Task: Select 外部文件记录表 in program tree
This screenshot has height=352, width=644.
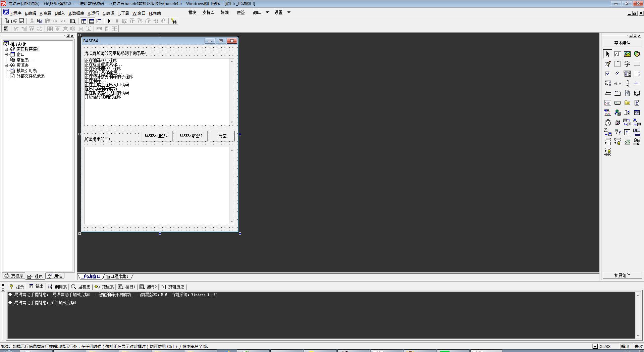Action: tap(31, 76)
